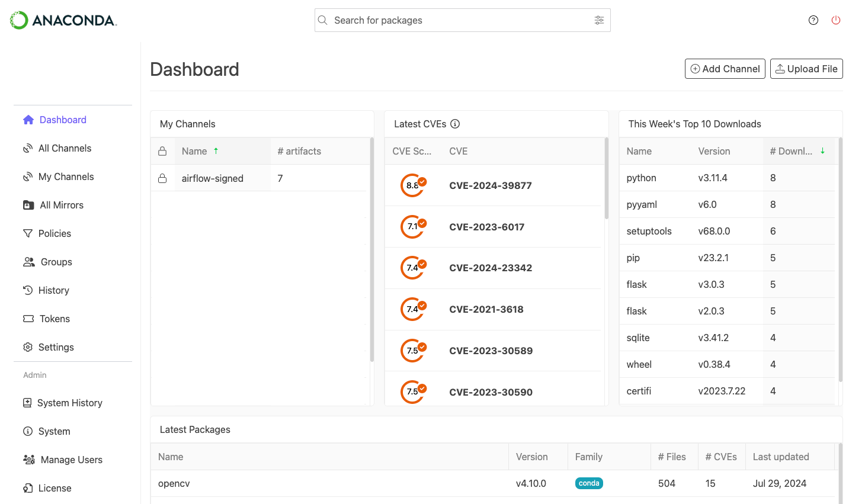
Task: Click the Latest CVEs info icon
Action: click(455, 124)
